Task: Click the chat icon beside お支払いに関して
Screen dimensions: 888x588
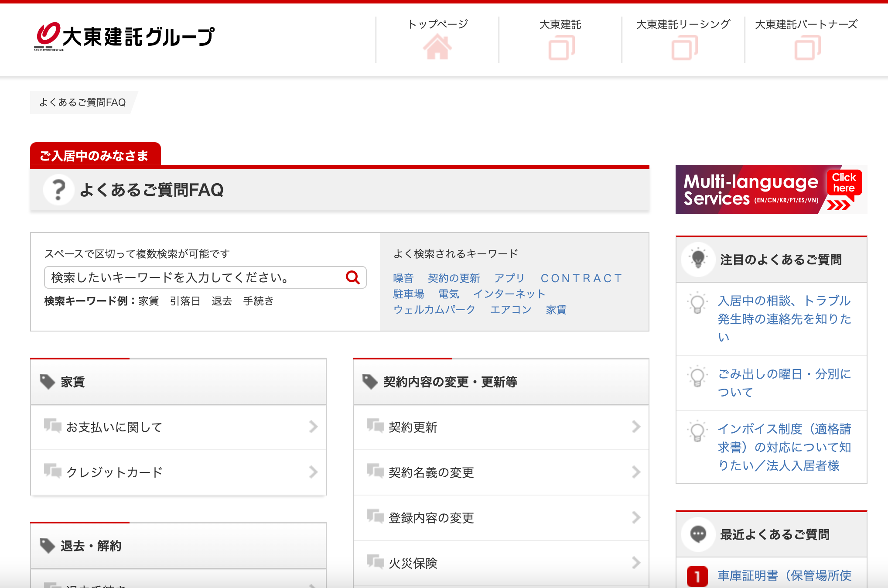Action: pyautogui.click(x=52, y=425)
